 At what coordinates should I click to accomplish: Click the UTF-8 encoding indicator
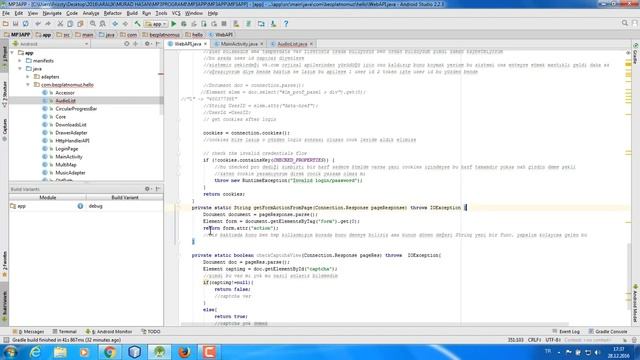552,340
